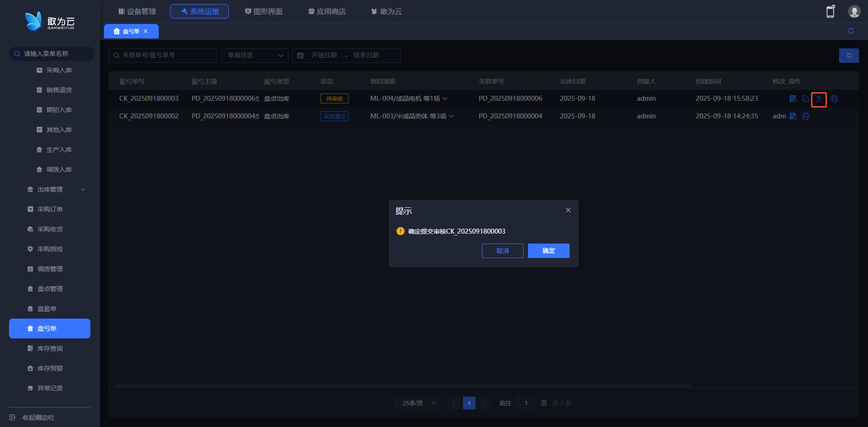Click the submit-for-review upload icon for CK_2025091800003
The width and height of the screenshot is (868, 427).
[819, 99]
